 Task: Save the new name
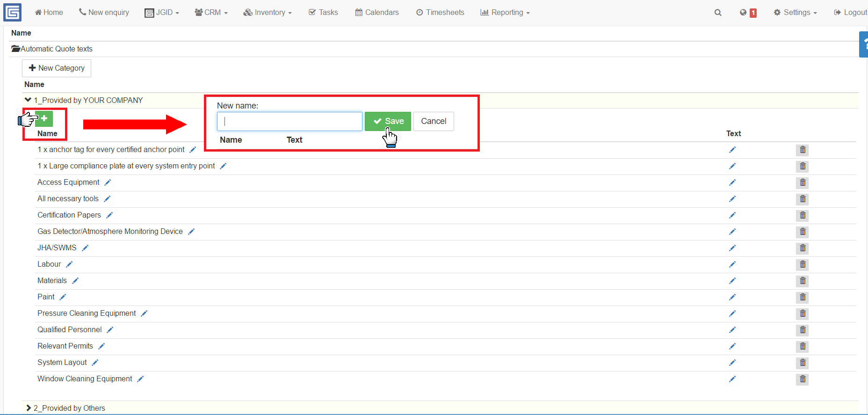[388, 121]
